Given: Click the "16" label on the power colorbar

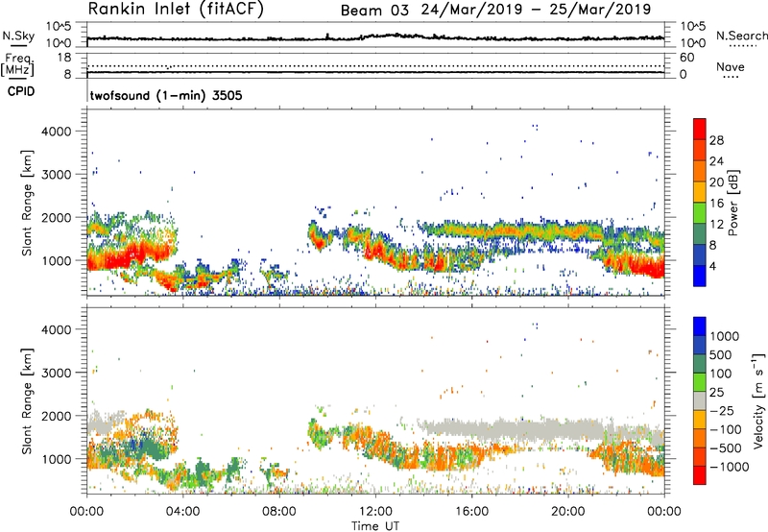Looking at the screenshot, I should pos(716,204).
